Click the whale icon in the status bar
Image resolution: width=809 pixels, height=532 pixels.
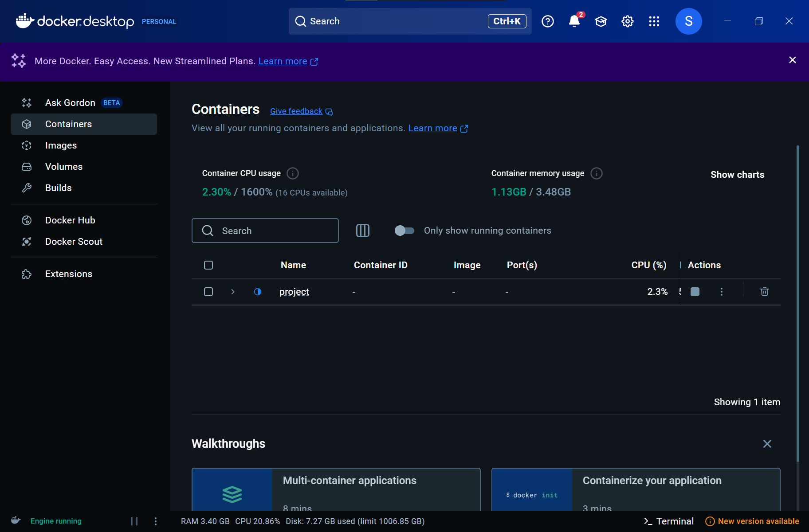tap(16, 520)
